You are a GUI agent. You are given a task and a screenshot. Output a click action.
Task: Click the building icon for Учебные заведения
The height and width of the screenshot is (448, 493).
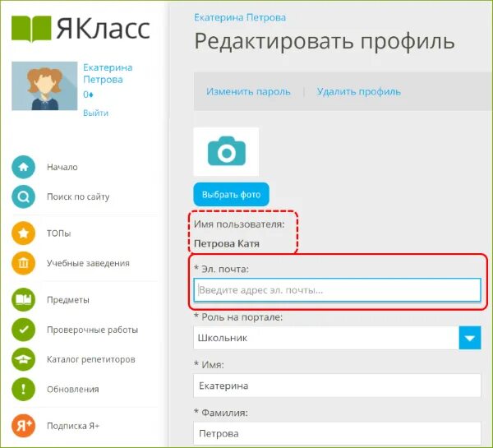23,263
